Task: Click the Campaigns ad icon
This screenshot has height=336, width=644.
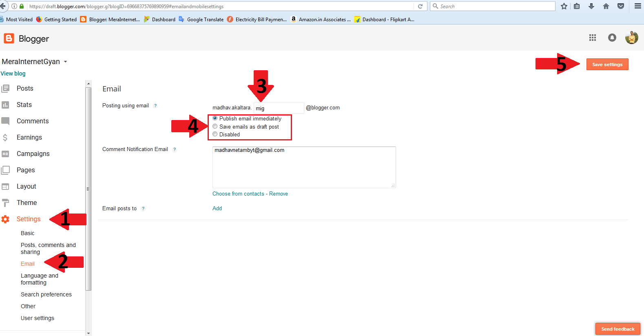Action: [x=5, y=154]
